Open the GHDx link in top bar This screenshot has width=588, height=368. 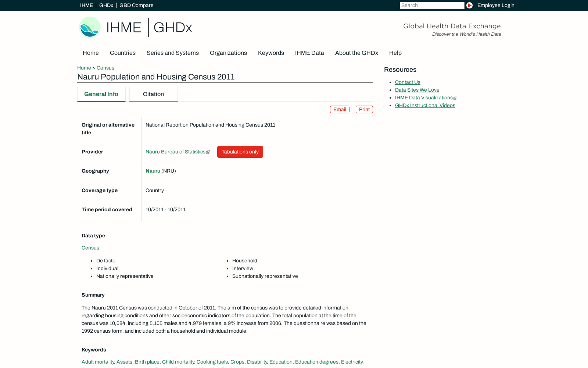tap(106, 5)
